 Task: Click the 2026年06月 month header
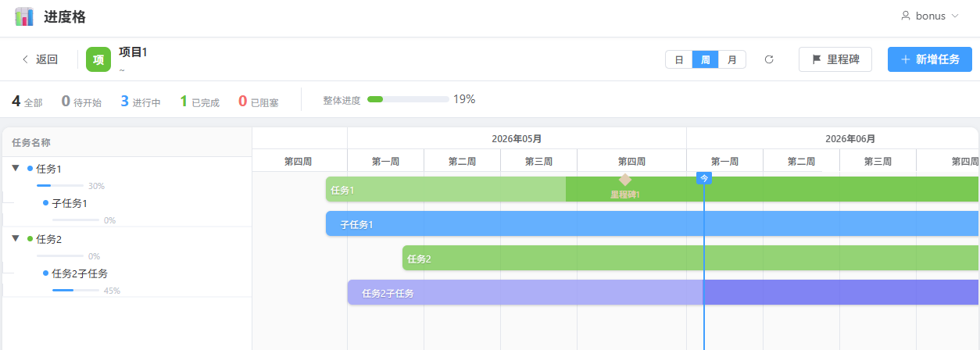click(x=850, y=138)
